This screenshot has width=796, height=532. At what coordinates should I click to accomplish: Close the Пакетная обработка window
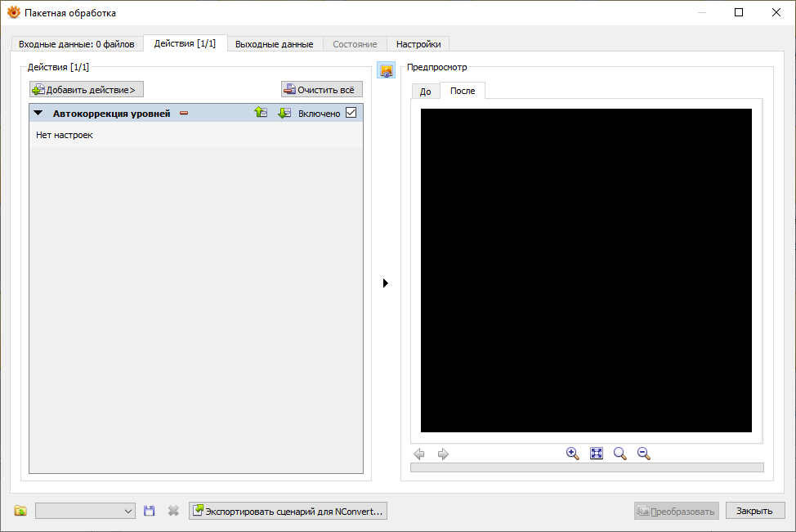(776, 12)
